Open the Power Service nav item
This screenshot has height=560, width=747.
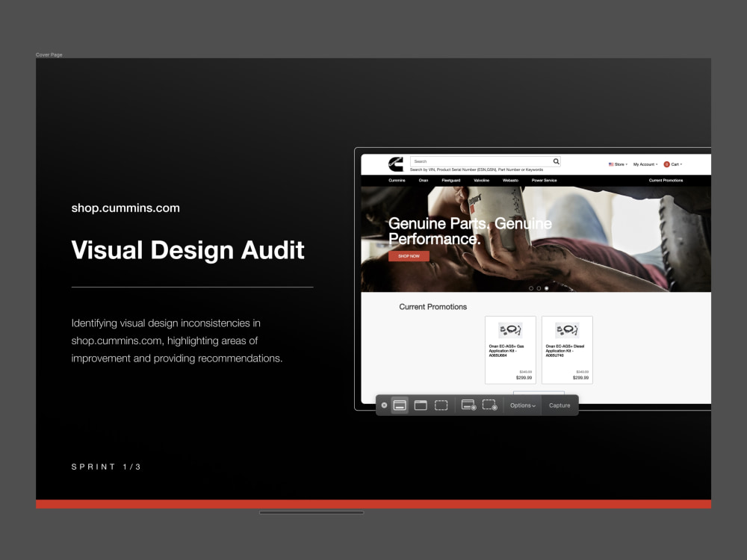point(544,181)
